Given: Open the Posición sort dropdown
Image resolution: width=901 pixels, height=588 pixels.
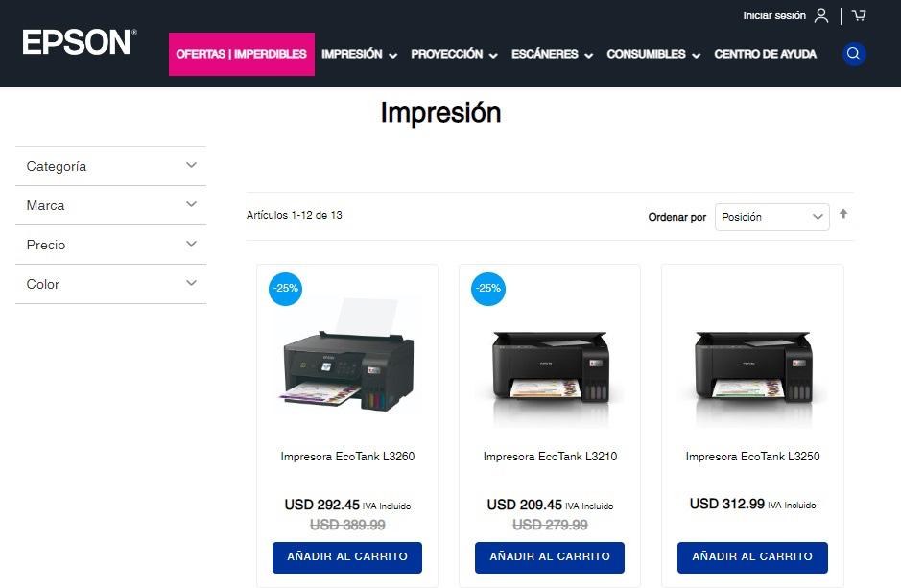Looking at the screenshot, I should [x=771, y=217].
